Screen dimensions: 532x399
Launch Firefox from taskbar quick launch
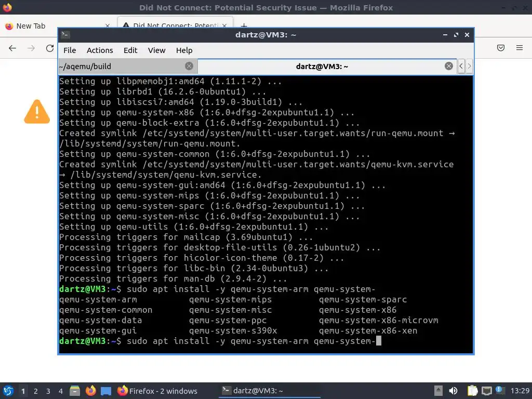pos(90,391)
